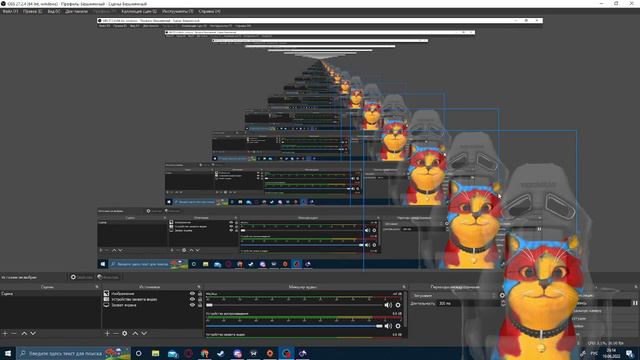Toggle visibility of Устройство захвата видео source
This screenshot has height=360, width=640.
click(192, 299)
